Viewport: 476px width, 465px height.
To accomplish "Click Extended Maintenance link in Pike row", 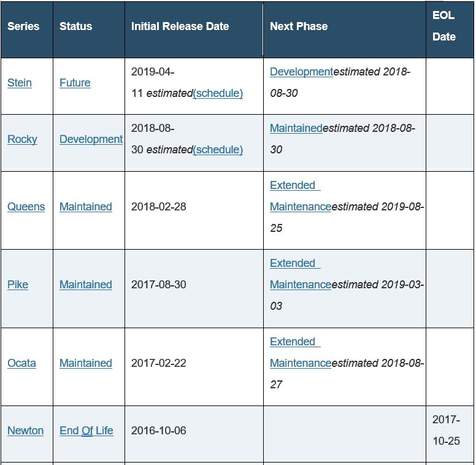I will click(300, 274).
